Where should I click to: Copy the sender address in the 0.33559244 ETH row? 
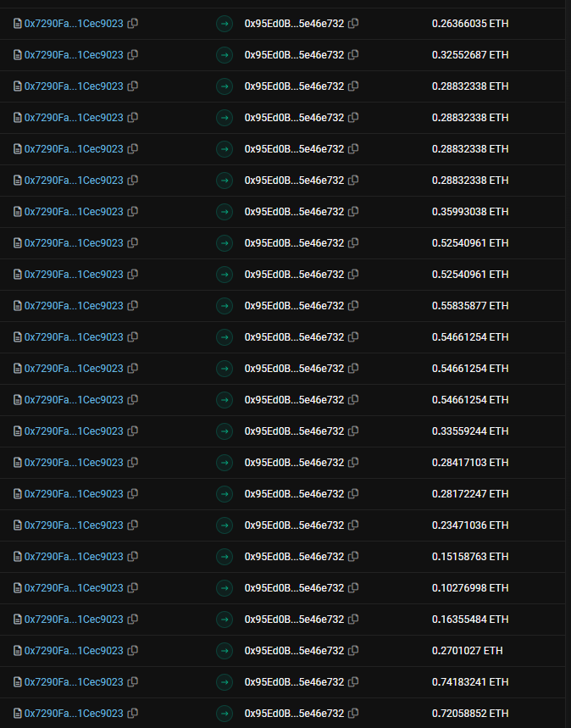tap(133, 431)
